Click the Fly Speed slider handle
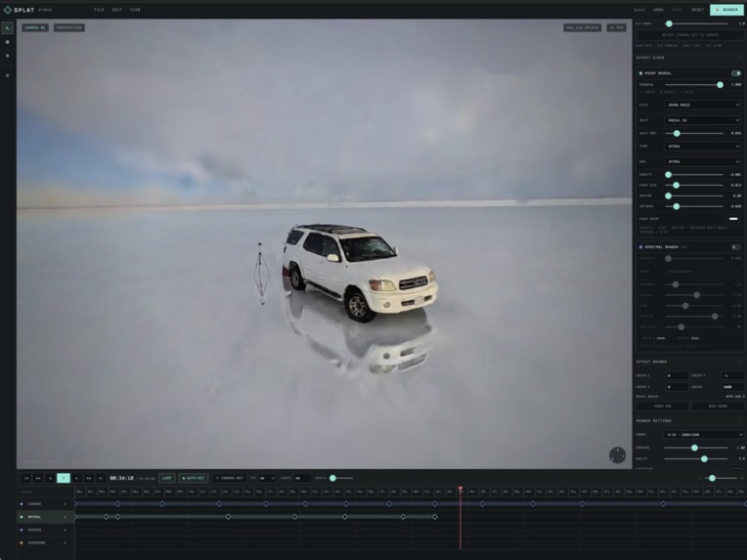This screenshot has width=747, height=560. (x=669, y=23)
